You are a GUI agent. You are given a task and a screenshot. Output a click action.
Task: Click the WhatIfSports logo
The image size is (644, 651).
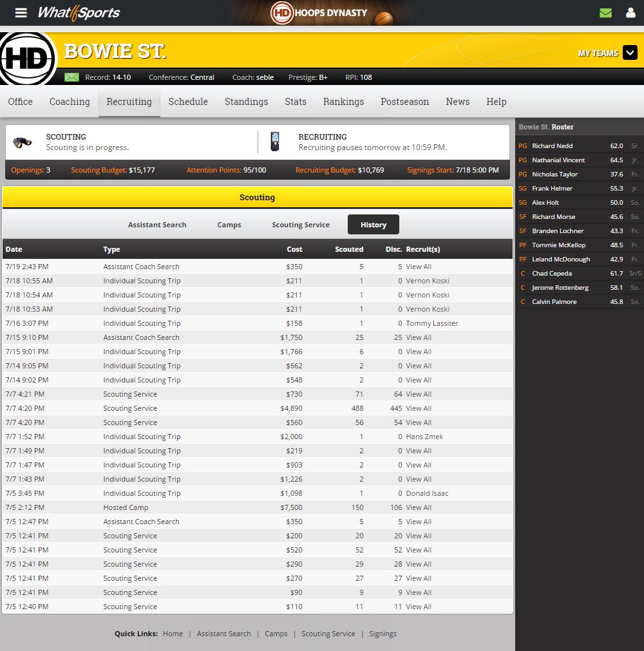[79, 13]
